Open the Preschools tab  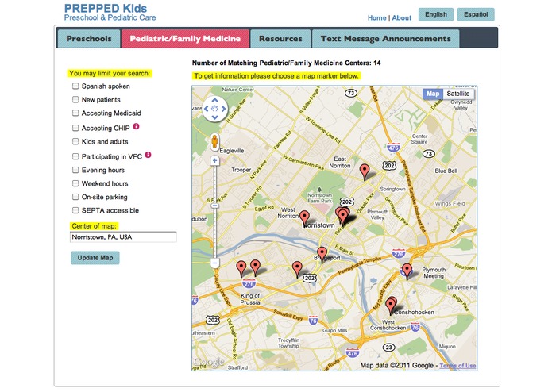coord(89,39)
